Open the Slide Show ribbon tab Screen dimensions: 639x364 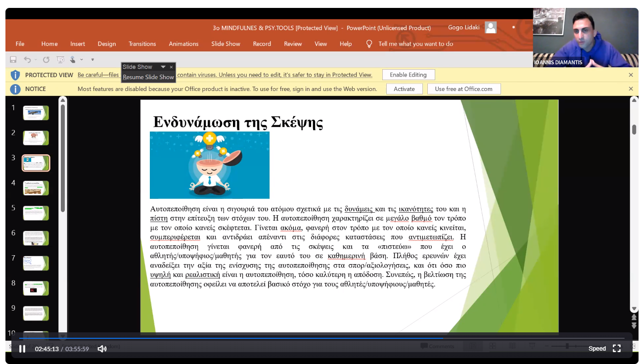coord(226,44)
